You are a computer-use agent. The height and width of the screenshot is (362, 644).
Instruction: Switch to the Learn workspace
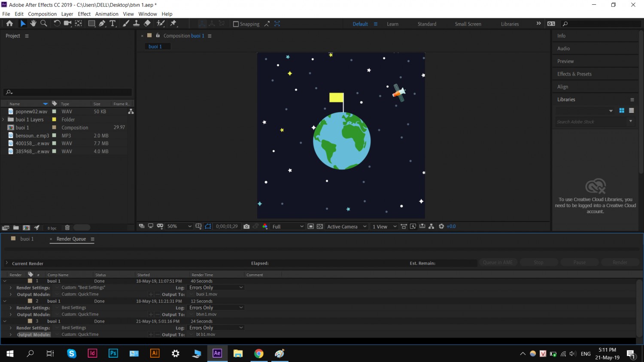click(x=392, y=24)
